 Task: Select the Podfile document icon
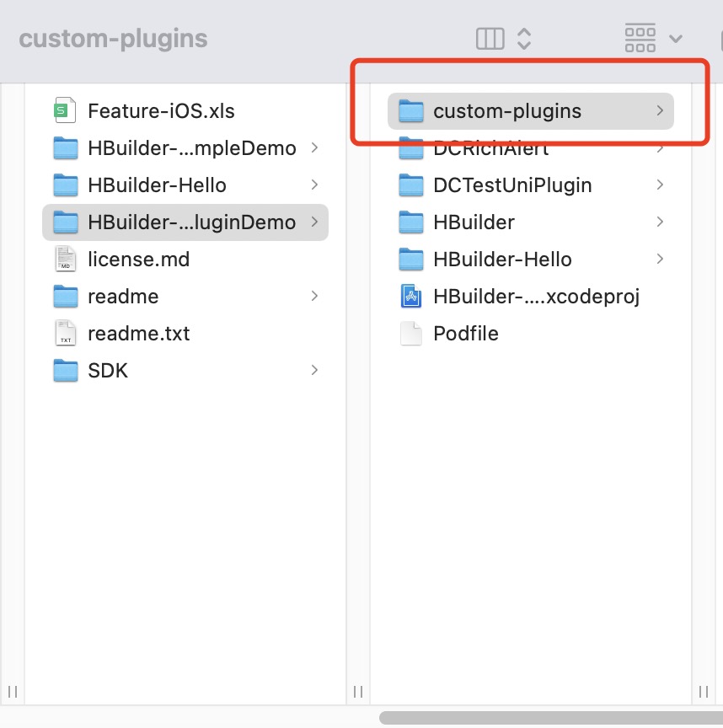pyautogui.click(x=411, y=333)
